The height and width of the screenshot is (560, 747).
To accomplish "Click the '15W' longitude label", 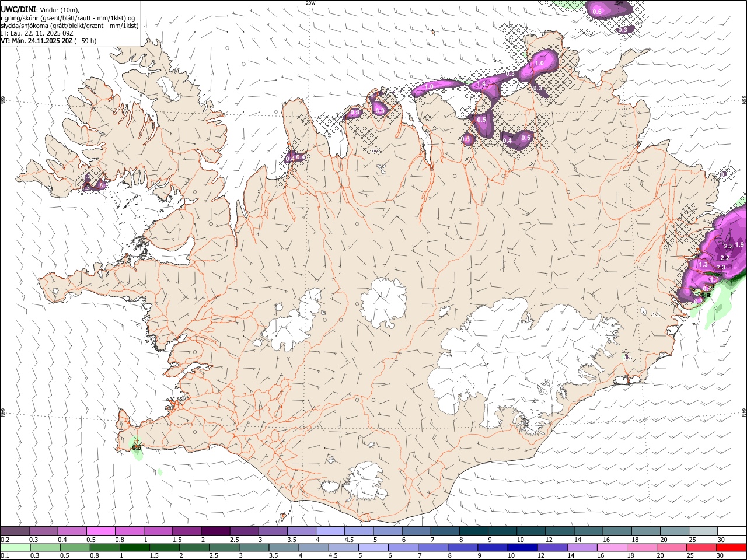I will pos(619,3).
